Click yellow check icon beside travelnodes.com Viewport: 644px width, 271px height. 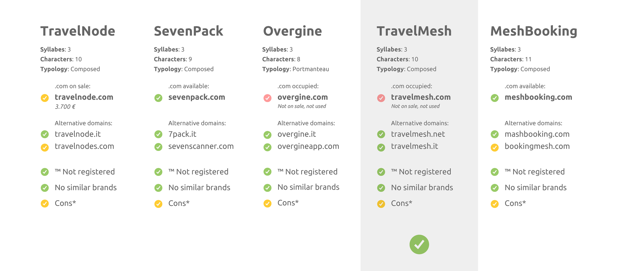click(x=45, y=147)
